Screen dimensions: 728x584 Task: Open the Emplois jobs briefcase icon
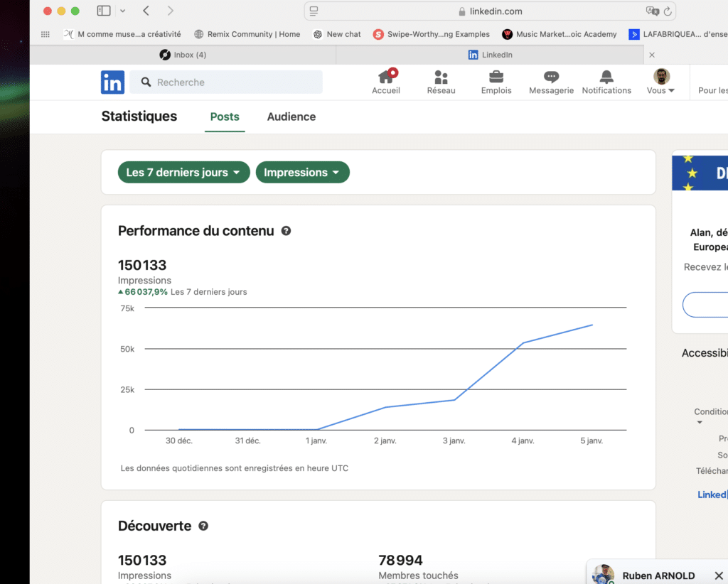point(496,77)
